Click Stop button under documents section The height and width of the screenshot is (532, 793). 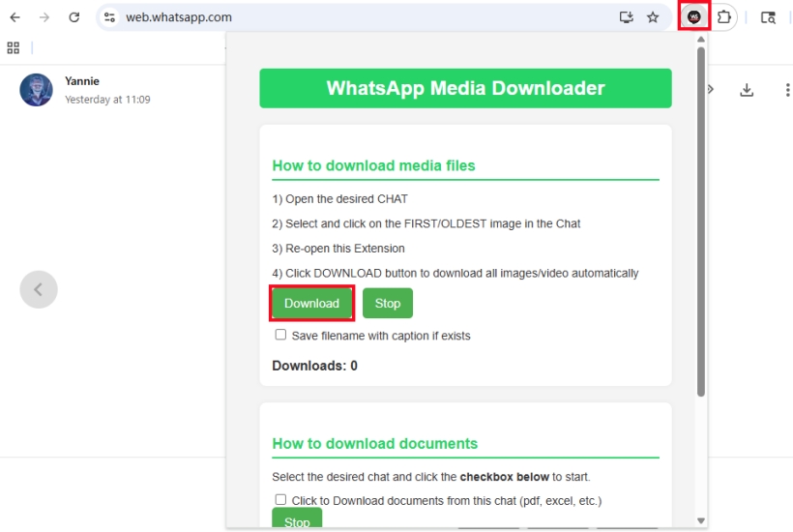(297, 520)
